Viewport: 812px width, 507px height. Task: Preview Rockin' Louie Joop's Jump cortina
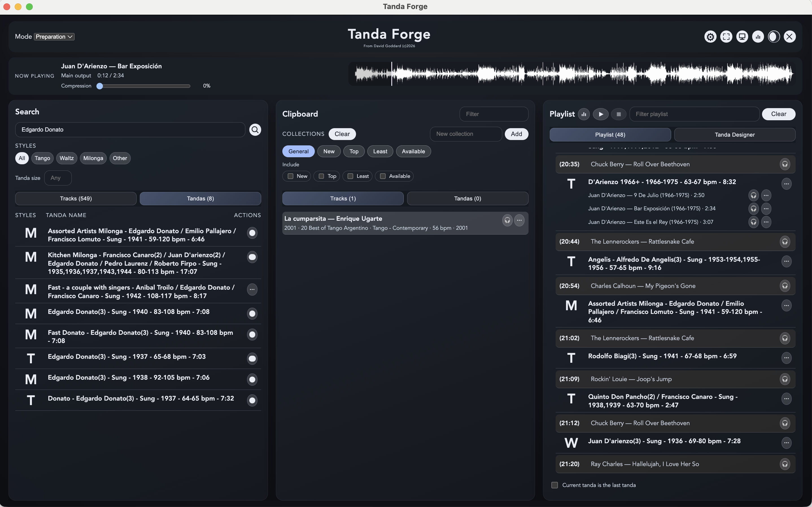point(785,379)
